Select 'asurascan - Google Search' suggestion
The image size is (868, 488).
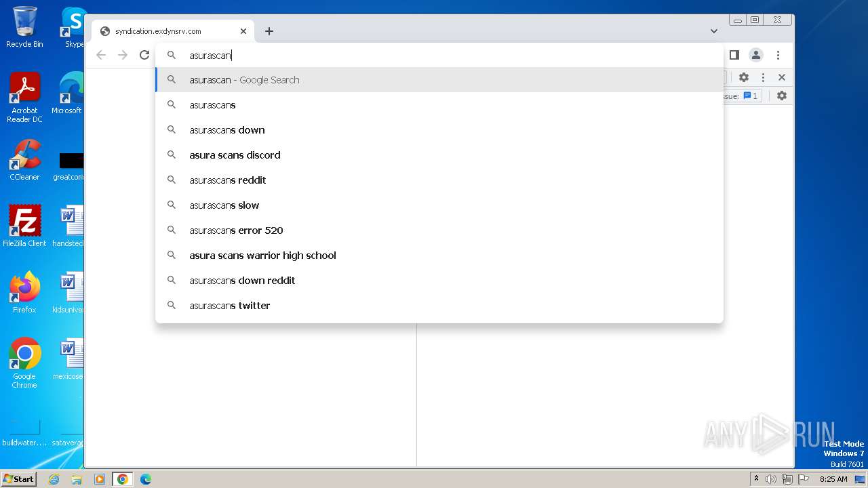tap(439, 80)
